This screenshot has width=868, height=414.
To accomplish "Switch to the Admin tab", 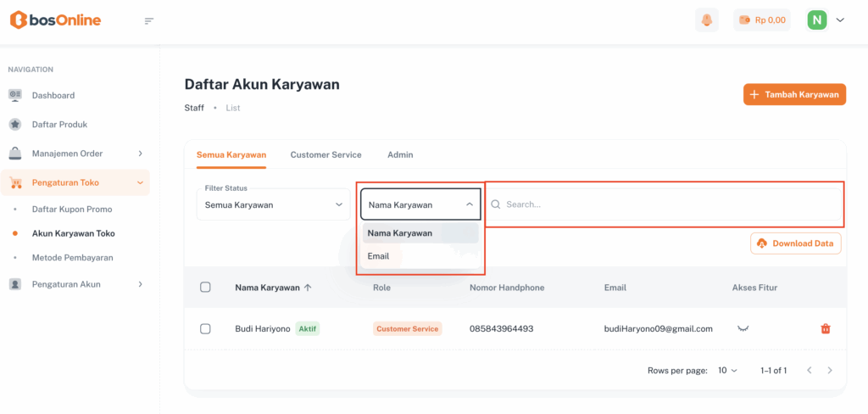I will point(400,155).
